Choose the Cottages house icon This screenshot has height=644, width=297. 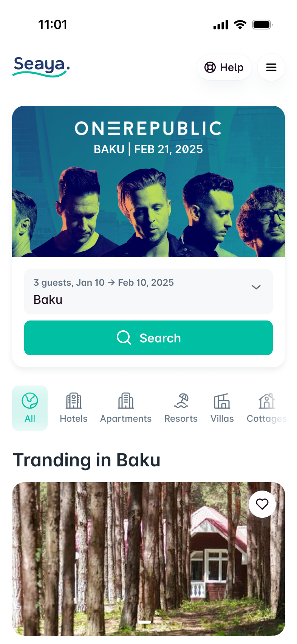pyautogui.click(x=266, y=401)
